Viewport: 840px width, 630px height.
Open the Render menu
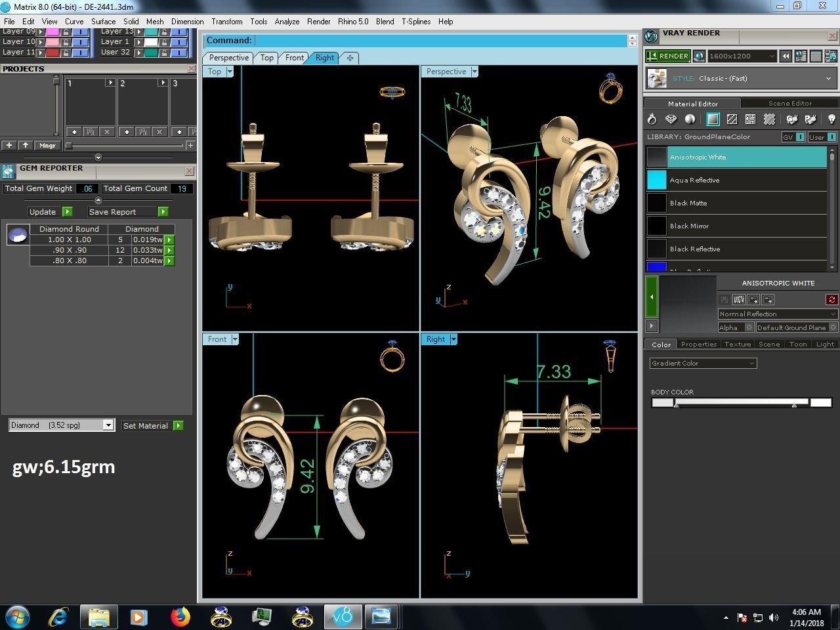319,22
